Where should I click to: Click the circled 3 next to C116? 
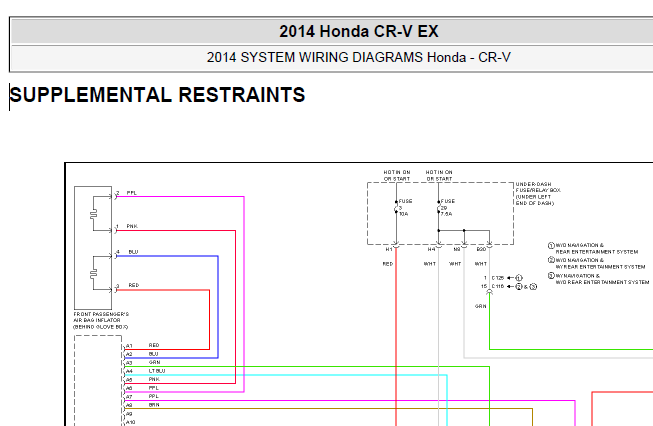point(533,286)
